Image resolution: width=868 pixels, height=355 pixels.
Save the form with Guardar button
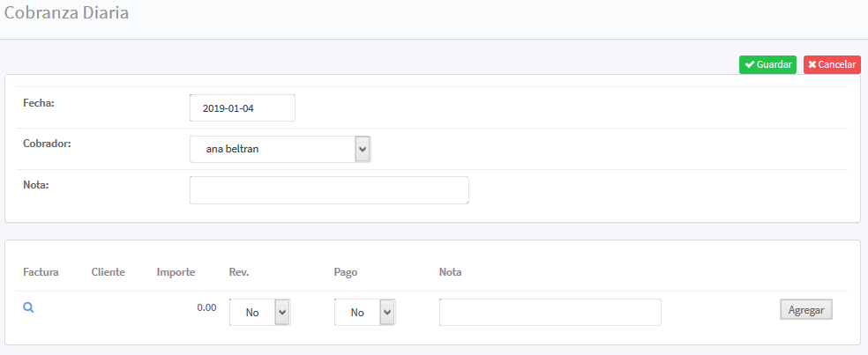(767, 65)
